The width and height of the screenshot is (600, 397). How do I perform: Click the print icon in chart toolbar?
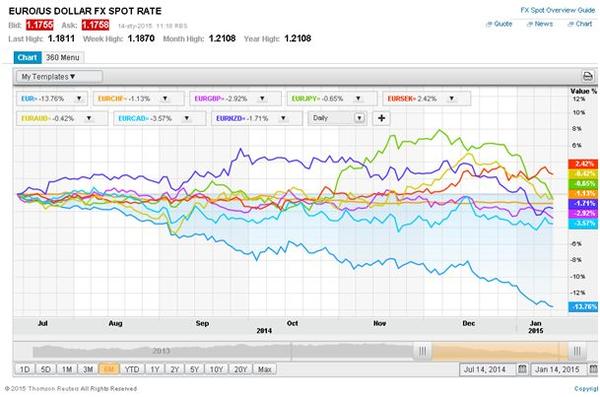(588, 76)
